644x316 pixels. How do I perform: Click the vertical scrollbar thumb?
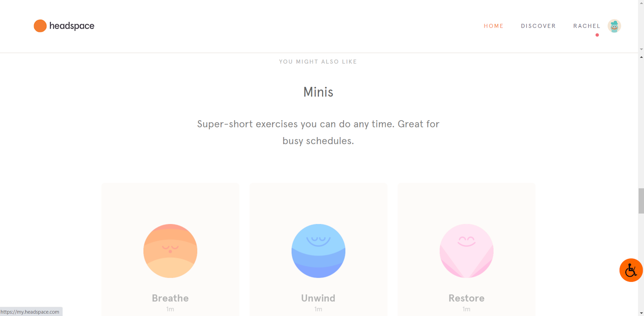(641, 200)
